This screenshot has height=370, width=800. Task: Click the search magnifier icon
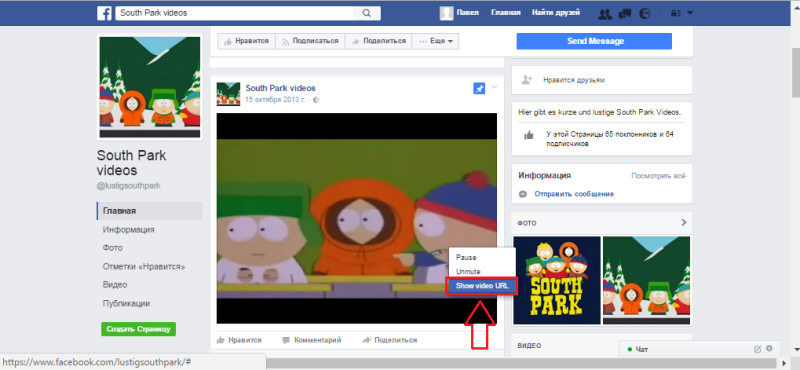[x=366, y=13]
